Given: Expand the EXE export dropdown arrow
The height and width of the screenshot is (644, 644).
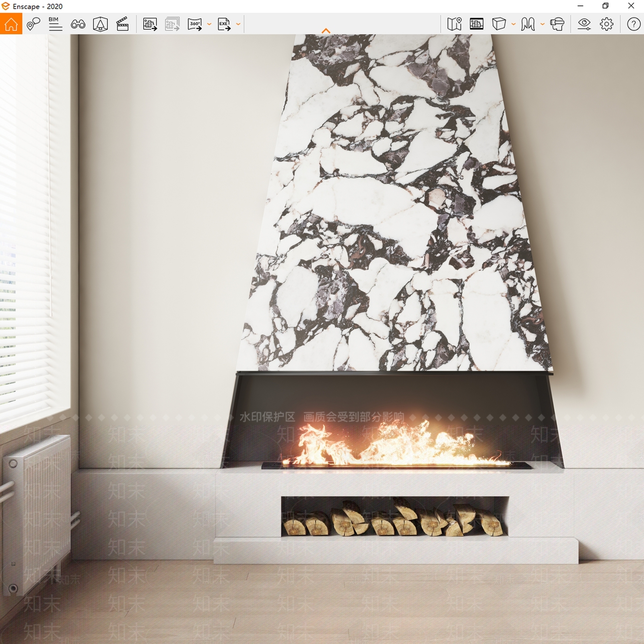Looking at the screenshot, I should (238, 24).
